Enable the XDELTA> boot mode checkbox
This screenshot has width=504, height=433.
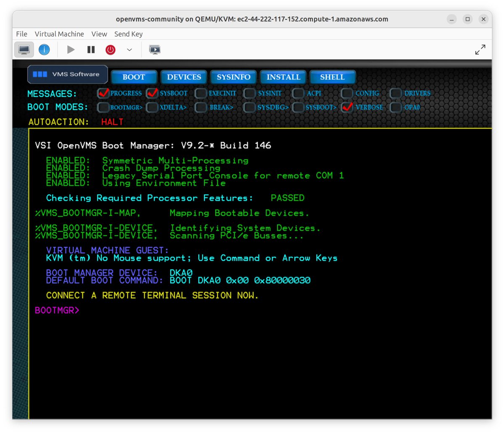(152, 107)
